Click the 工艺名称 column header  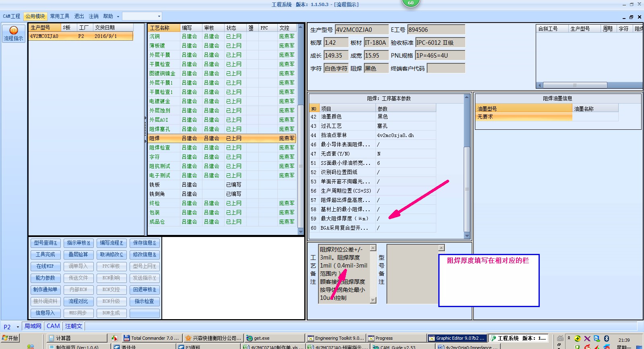coord(164,28)
